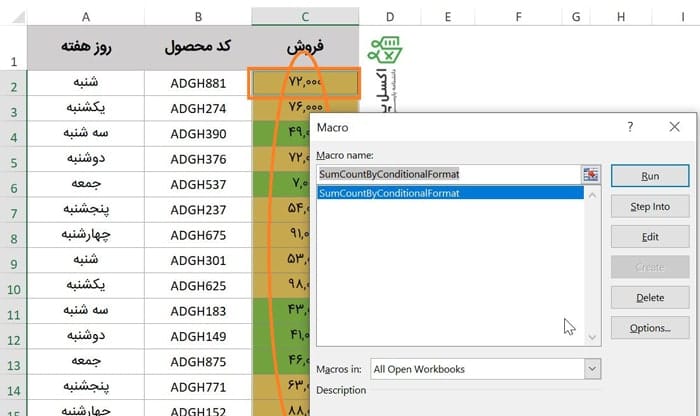Viewport: 700px width, 416px height.
Task: Click sales cell C3 with value ۷۶,۰۰۰
Action: pyautogui.click(x=305, y=108)
